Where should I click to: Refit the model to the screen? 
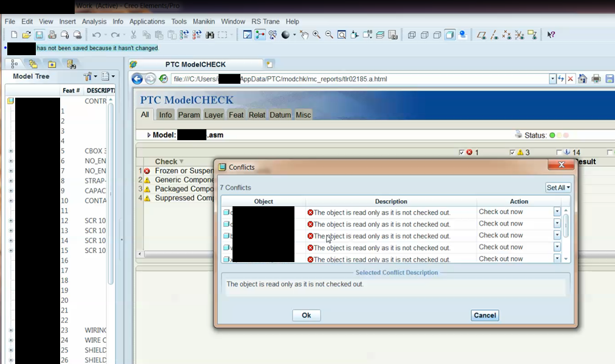point(342,35)
